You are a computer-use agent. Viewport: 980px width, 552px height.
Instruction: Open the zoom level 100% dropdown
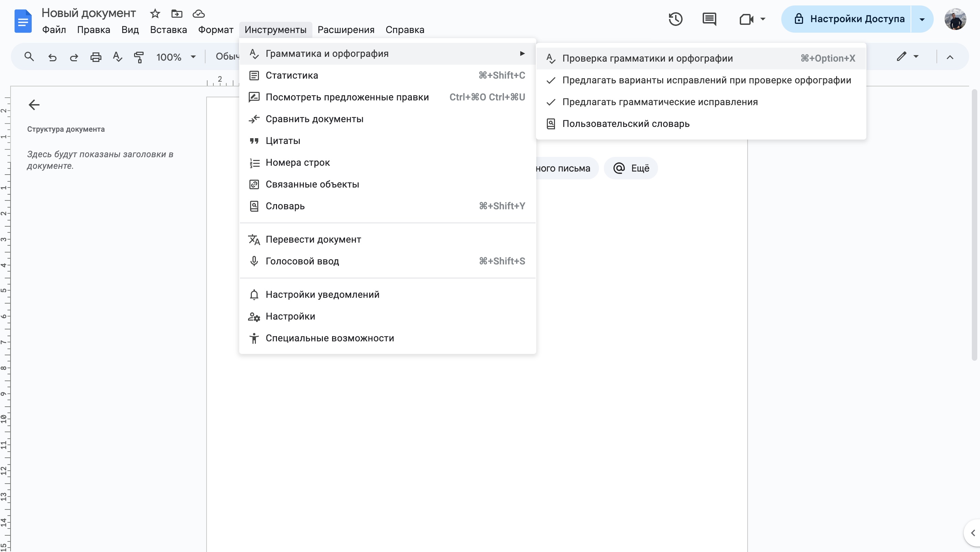click(x=176, y=57)
